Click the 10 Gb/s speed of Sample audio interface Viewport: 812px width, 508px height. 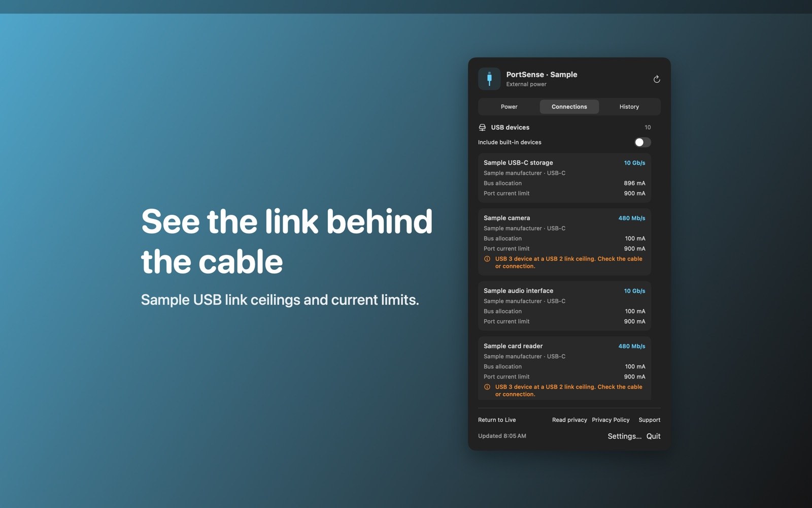click(x=634, y=291)
